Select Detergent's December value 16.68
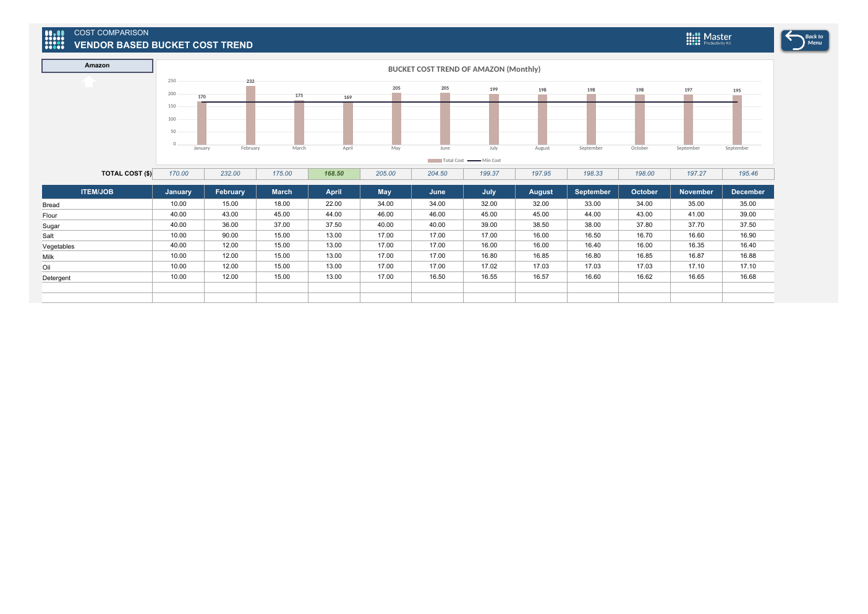Viewport: 868px width, 614px height. tap(748, 277)
